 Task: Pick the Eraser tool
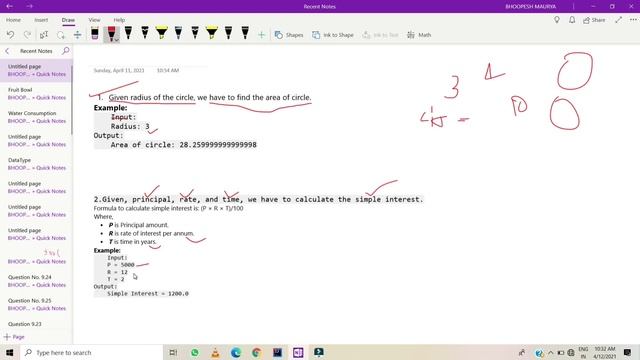[x=95, y=33]
